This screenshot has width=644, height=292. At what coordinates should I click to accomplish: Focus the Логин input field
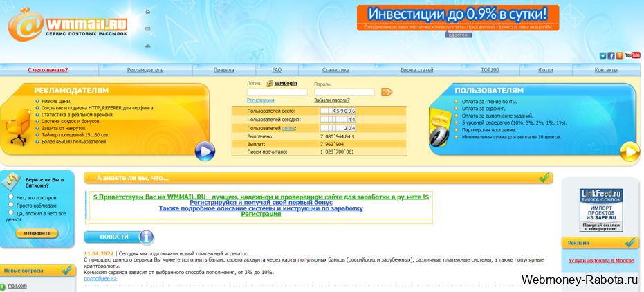point(277,93)
